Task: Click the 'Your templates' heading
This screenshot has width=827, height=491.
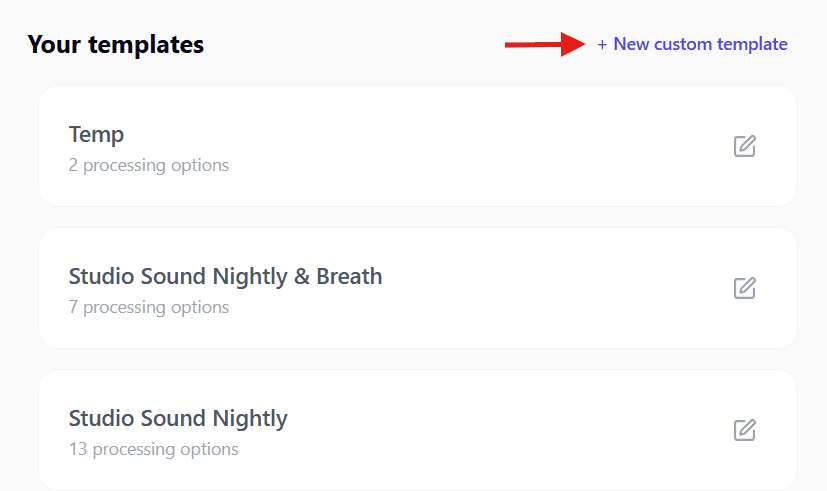Action: [116, 44]
